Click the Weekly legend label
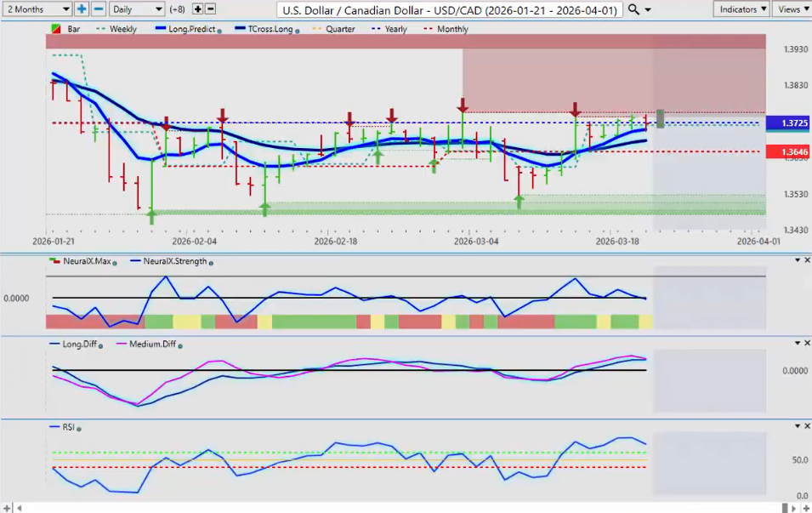The width and height of the screenshot is (812, 513). tap(122, 29)
